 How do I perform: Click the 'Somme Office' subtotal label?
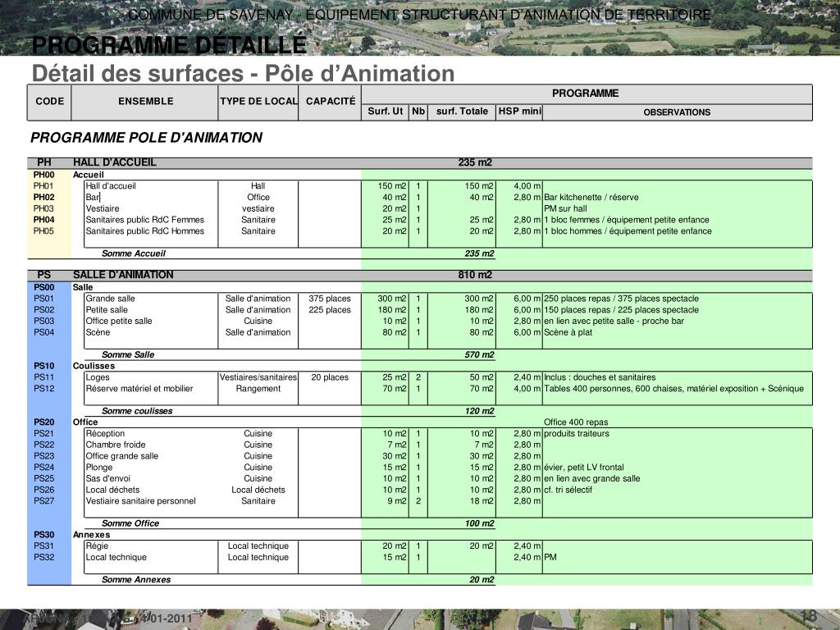click(130, 523)
